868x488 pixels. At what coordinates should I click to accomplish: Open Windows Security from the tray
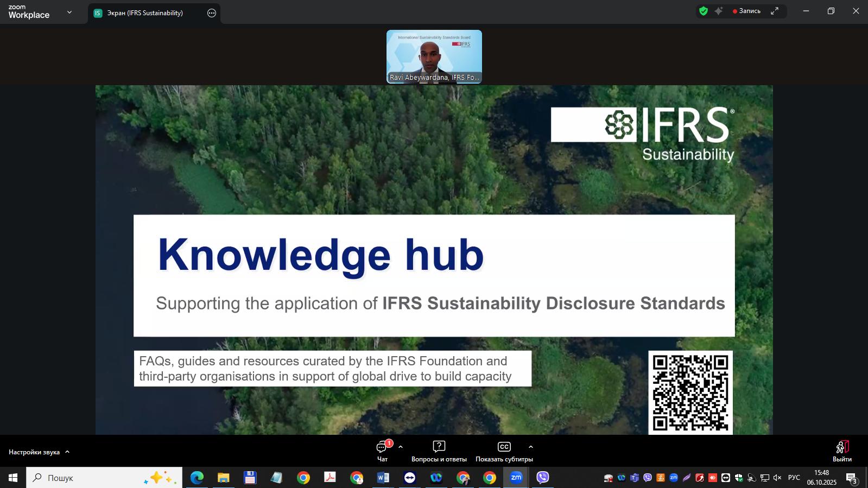click(739, 478)
